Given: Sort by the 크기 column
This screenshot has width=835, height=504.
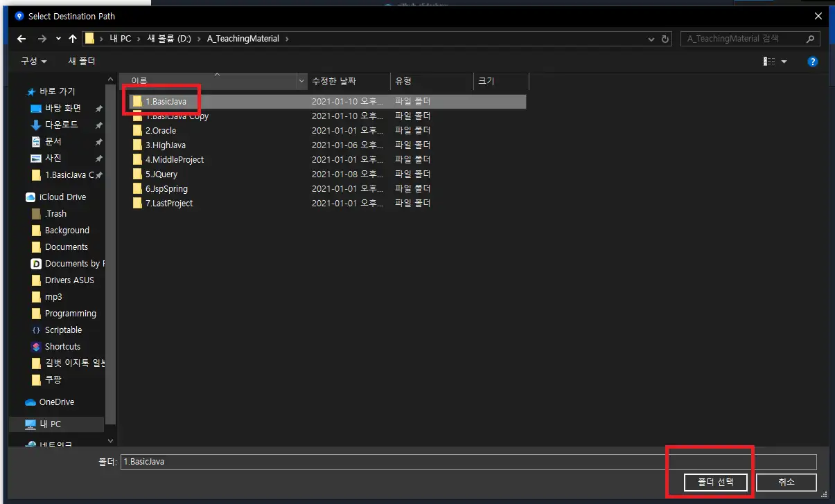Looking at the screenshot, I should click(x=501, y=81).
